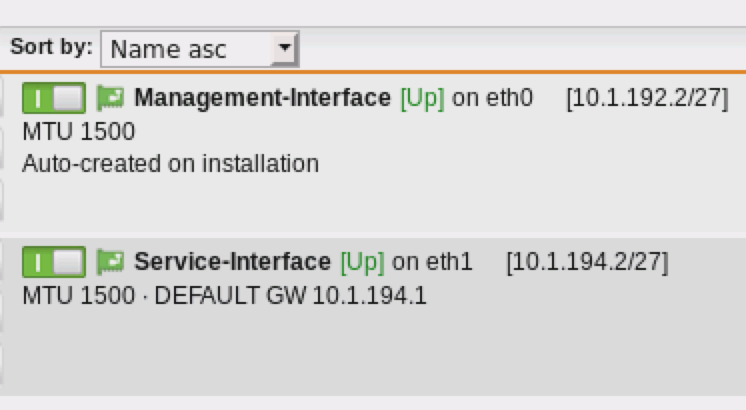Click the DEFAULT GW 10.1.194.1 text
746x410 pixels.
[290, 295]
